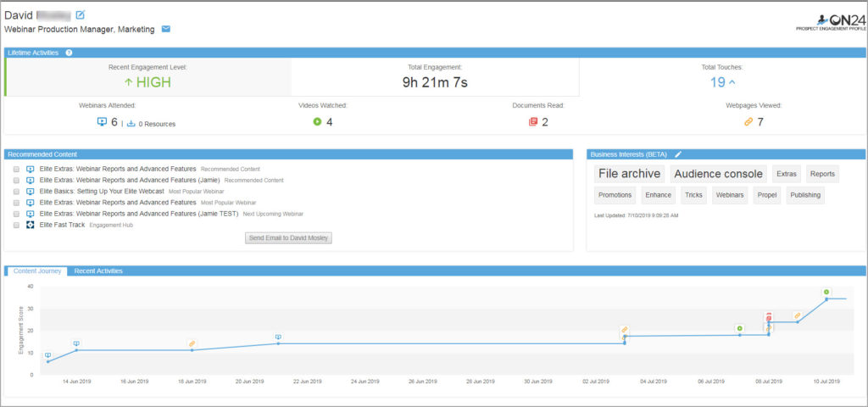Click the ON24 Prospect Engagement Profile logo
Viewport: 868px width, 407px height.
(831, 22)
